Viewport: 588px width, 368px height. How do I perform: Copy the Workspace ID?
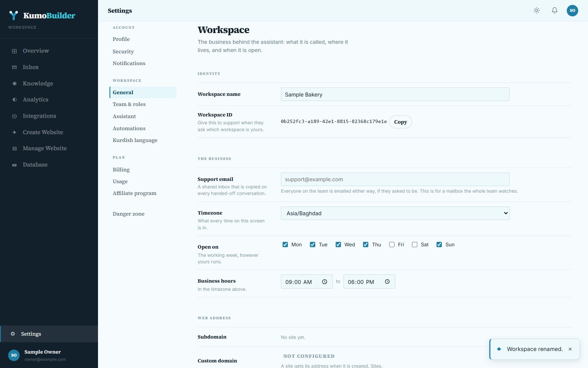[400, 122]
